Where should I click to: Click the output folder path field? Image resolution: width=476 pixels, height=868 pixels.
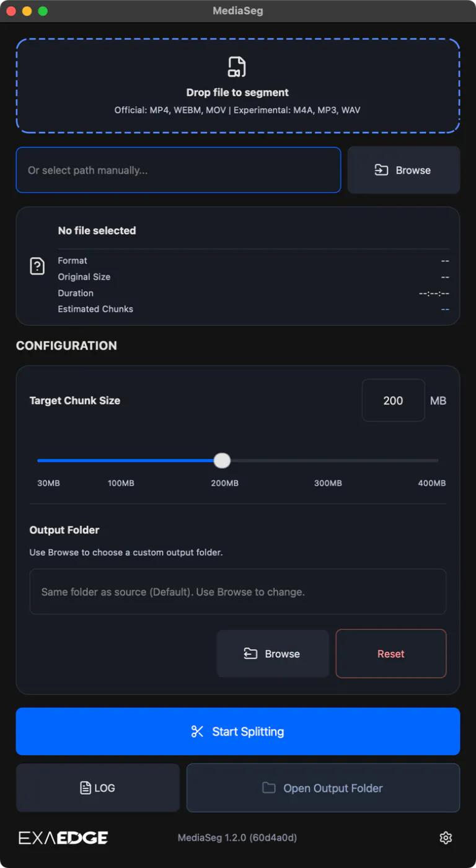238,591
